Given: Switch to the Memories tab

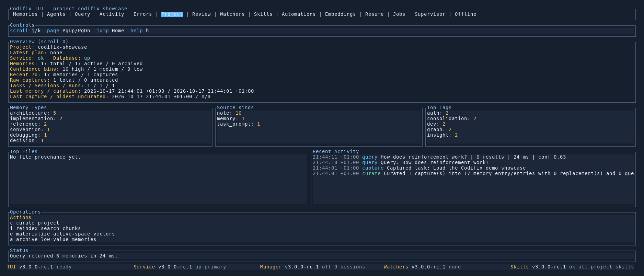Looking at the screenshot, I should 25,14.
